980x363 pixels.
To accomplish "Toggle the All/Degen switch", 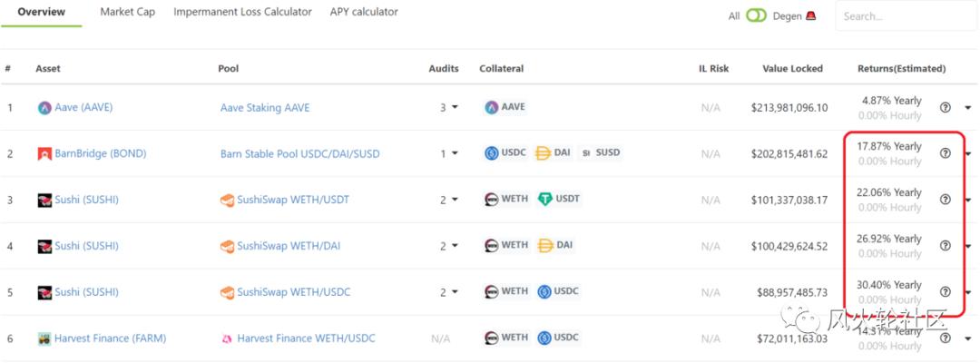I will point(756,15).
